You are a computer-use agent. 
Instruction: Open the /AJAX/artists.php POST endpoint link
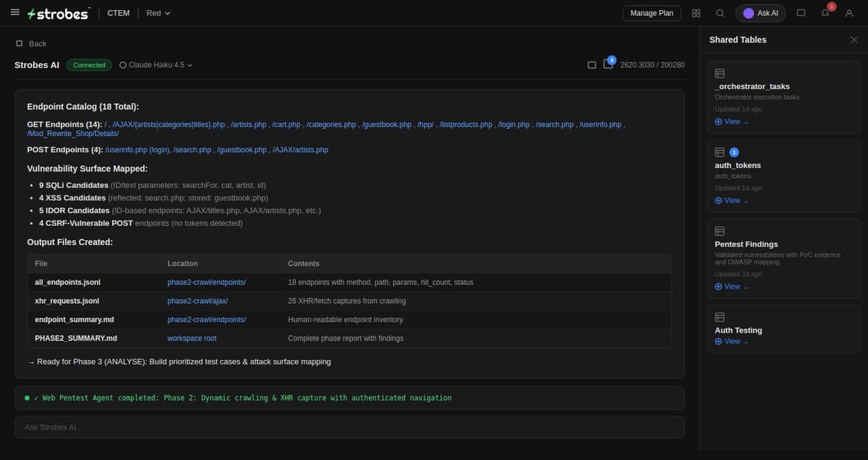tap(300, 150)
